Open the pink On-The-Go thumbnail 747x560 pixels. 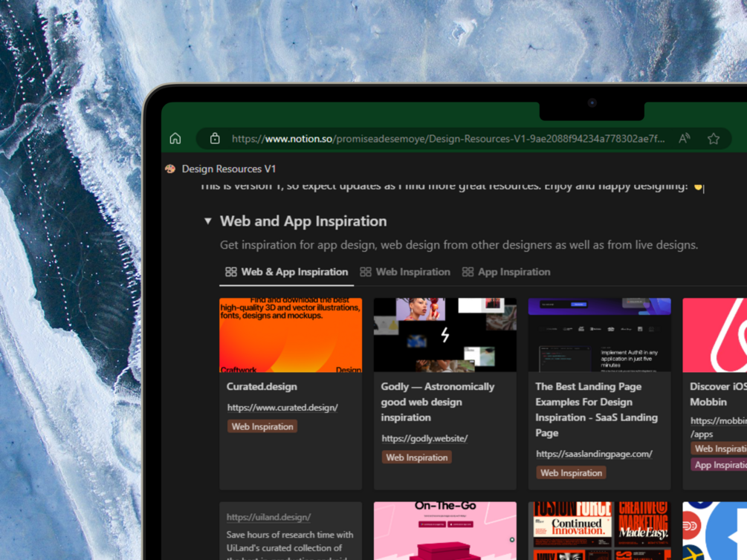[445, 530]
